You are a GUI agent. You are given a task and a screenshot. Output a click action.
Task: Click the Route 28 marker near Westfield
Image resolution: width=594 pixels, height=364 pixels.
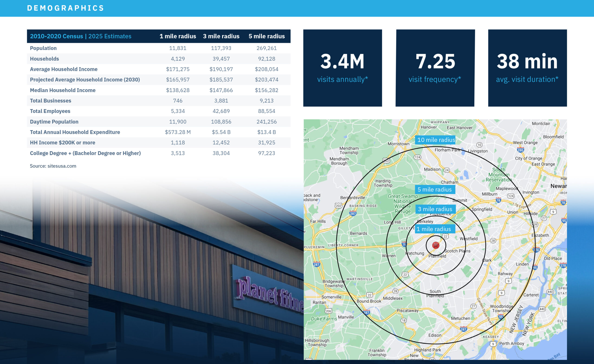[493, 241]
